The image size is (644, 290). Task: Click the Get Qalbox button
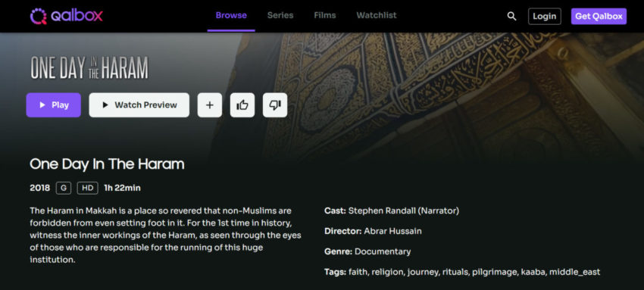599,17
